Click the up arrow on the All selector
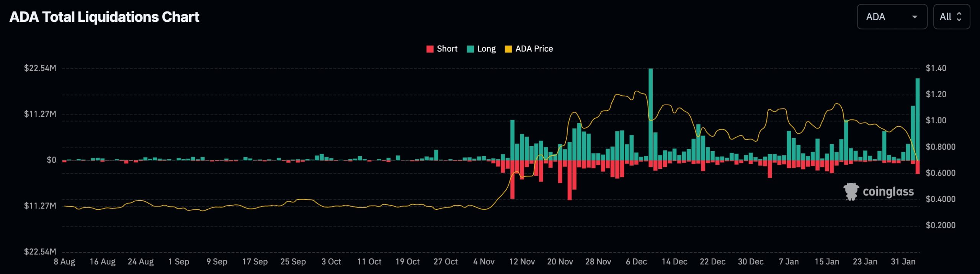This screenshot has height=274, width=980. [x=960, y=14]
